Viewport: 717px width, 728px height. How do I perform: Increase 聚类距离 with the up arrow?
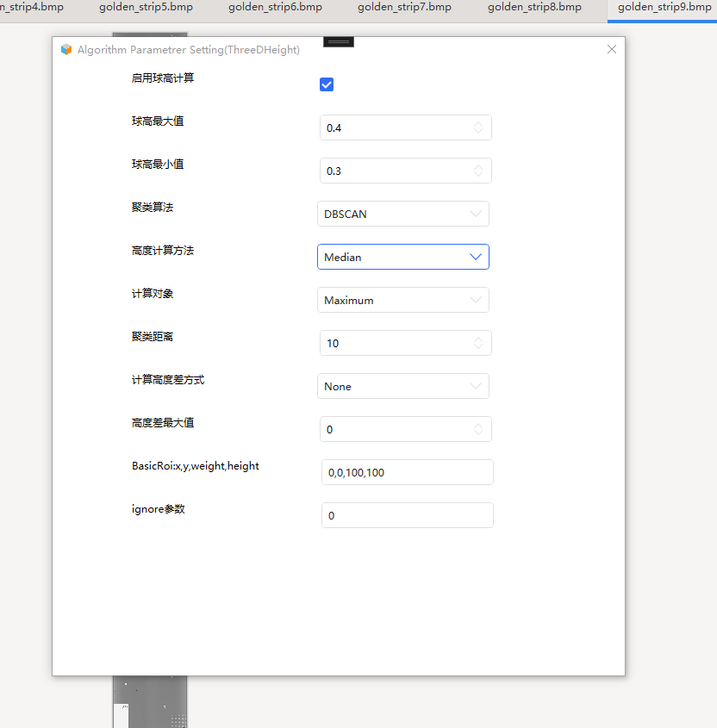click(477, 339)
